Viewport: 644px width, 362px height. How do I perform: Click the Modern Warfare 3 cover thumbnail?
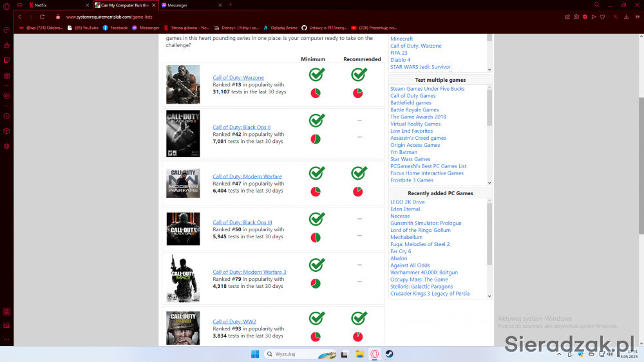click(183, 279)
